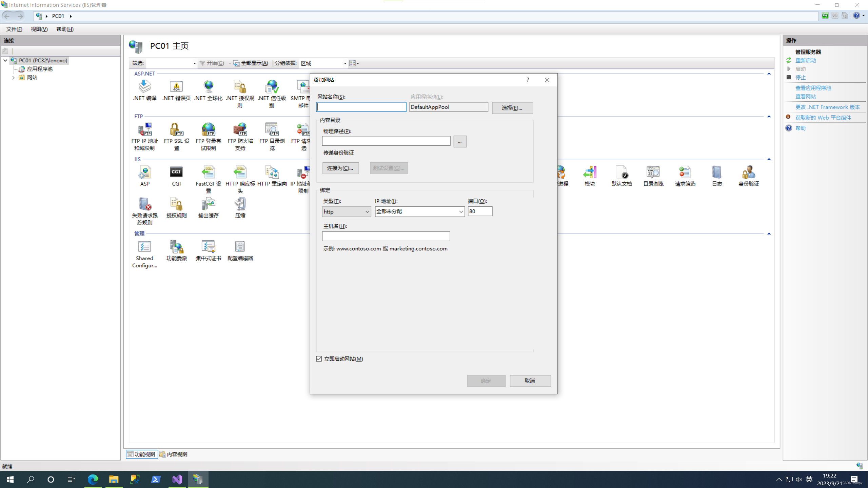Open the 默认文档 default document icon

pyautogui.click(x=621, y=173)
